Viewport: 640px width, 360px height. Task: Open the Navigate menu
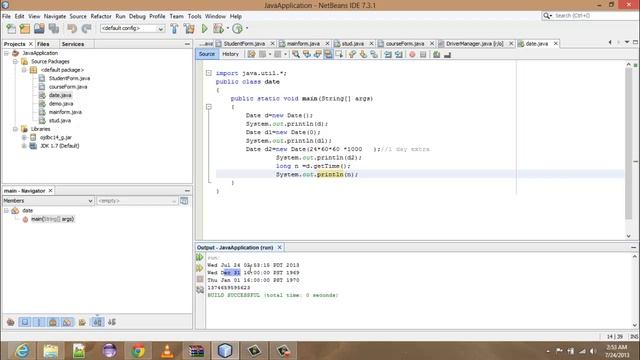pos(55,16)
